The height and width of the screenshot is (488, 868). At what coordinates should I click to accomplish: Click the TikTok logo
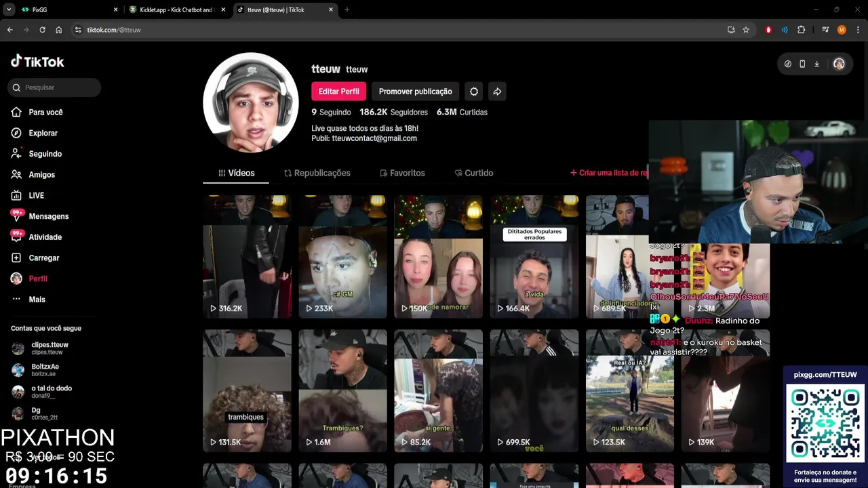point(37,62)
